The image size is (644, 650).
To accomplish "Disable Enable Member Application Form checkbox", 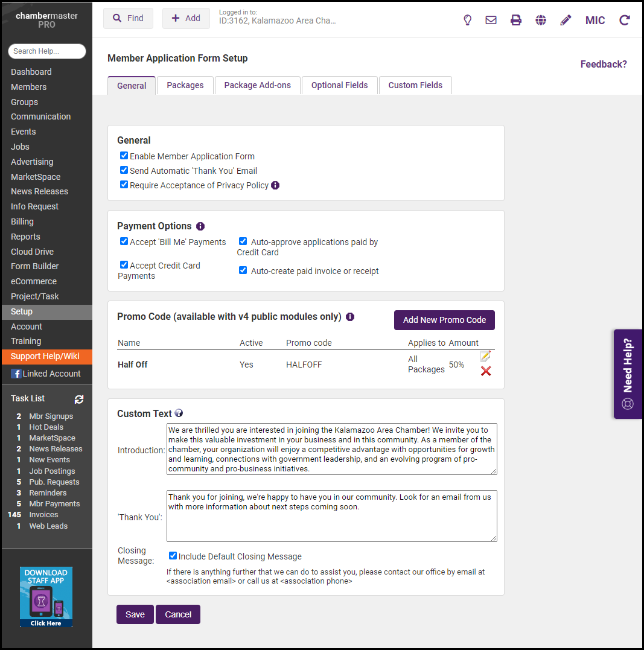I will tap(124, 156).
